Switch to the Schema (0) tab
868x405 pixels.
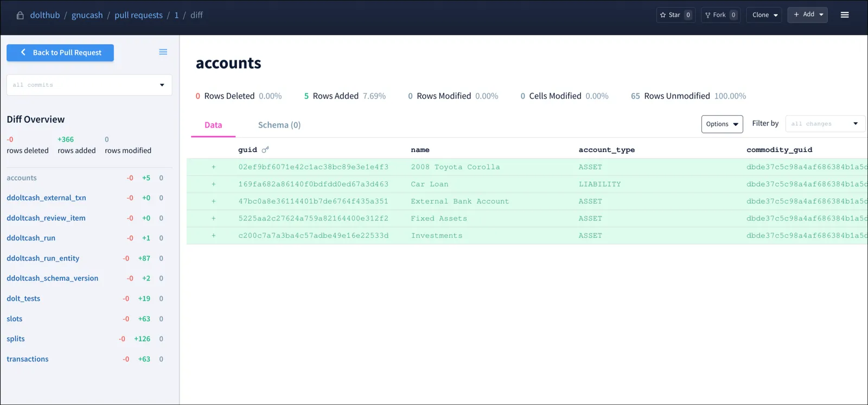tap(279, 125)
